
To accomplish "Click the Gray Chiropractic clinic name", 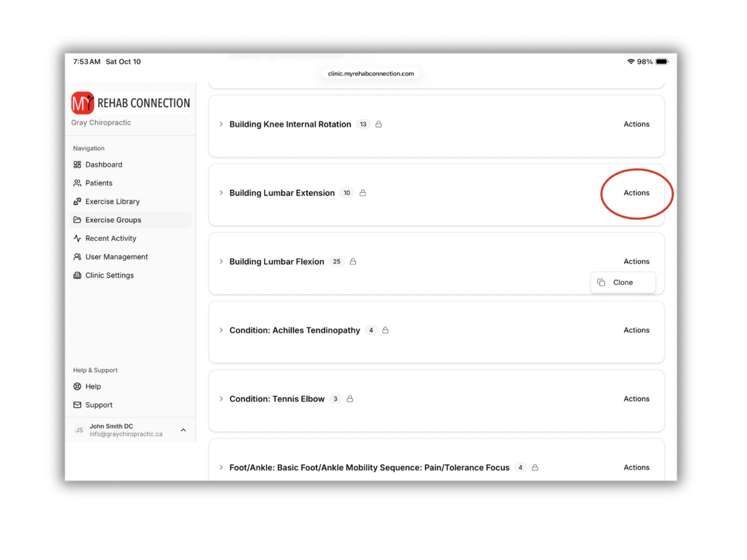I will pos(101,123).
